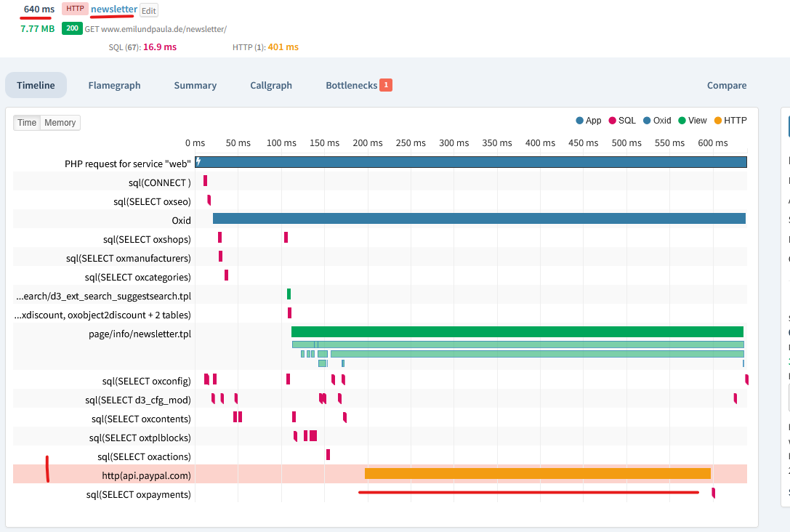Toggle SQL series in the legend

(x=613, y=121)
